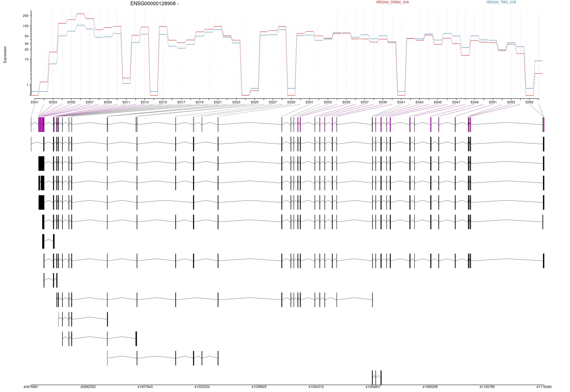
Task: Select the HEK293_TMG_2hB legend label
Action: click(x=501, y=2)
